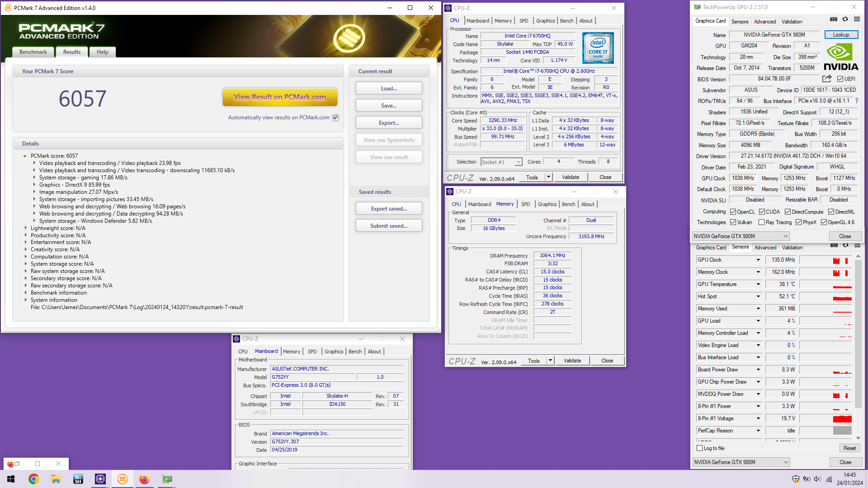The width and height of the screenshot is (868, 488).
Task: Switch to the Results tab in PCMark 7
Action: pyautogui.click(x=72, y=52)
